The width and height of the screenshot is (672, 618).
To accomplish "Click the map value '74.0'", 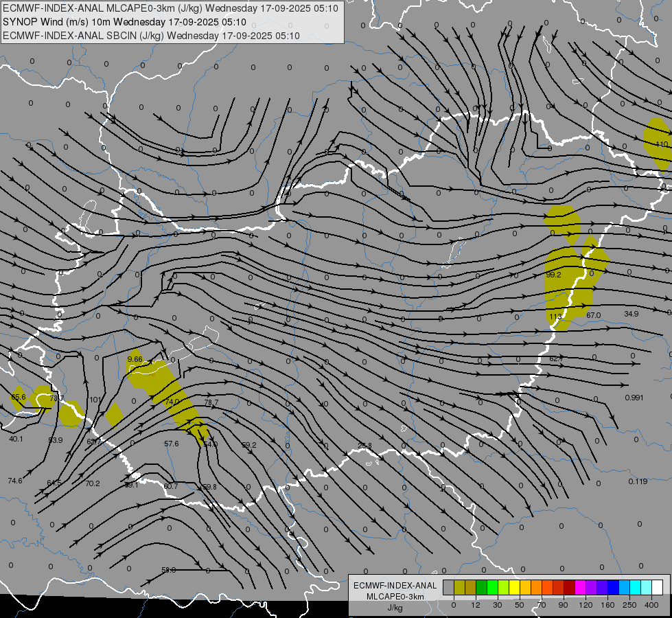I will click(172, 402).
